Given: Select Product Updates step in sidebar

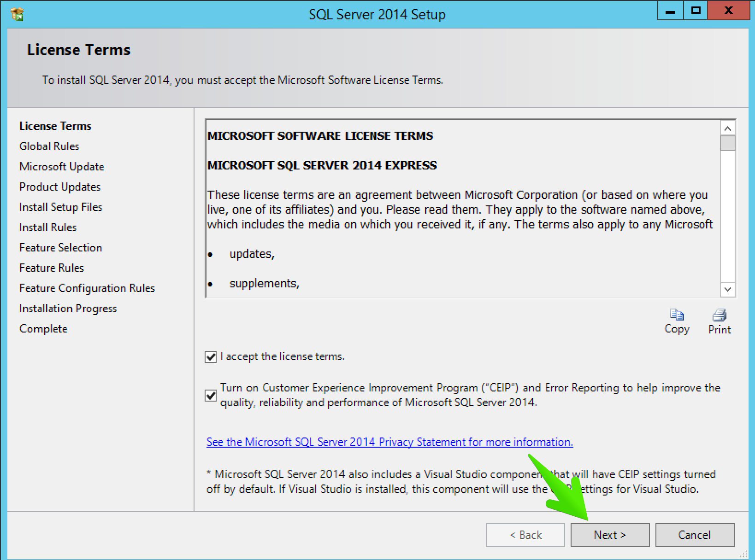Looking at the screenshot, I should click(x=60, y=187).
